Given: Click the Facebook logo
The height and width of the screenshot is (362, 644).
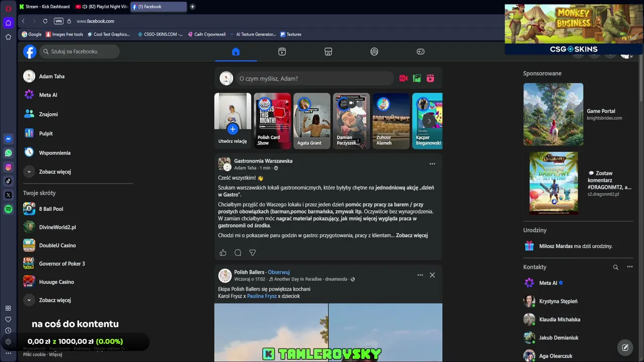Looking at the screenshot, I should point(30,51).
